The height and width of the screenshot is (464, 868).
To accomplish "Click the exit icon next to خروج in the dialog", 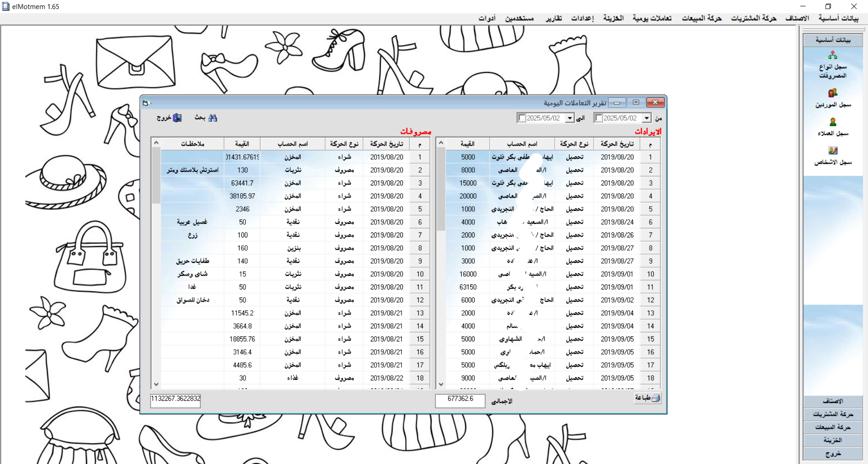I will pos(177,118).
